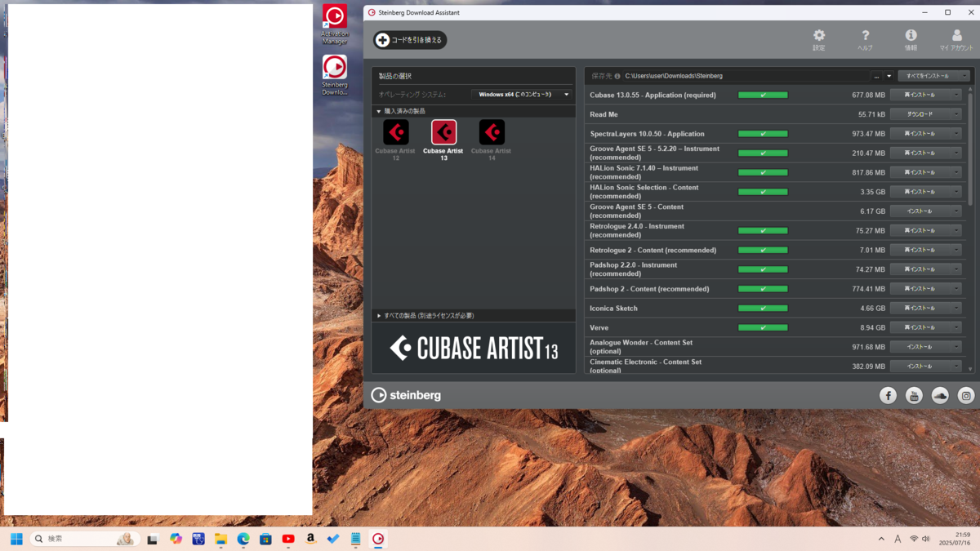The width and height of the screenshot is (980, 551).
Task: Install Groove Agent SE 5 Content
Action: coord(920,211)
